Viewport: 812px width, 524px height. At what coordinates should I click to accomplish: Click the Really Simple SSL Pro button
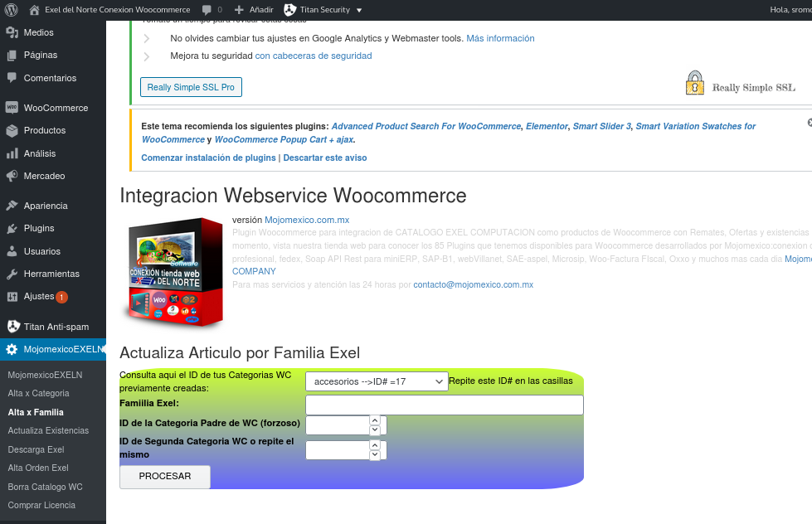[191, 87]
